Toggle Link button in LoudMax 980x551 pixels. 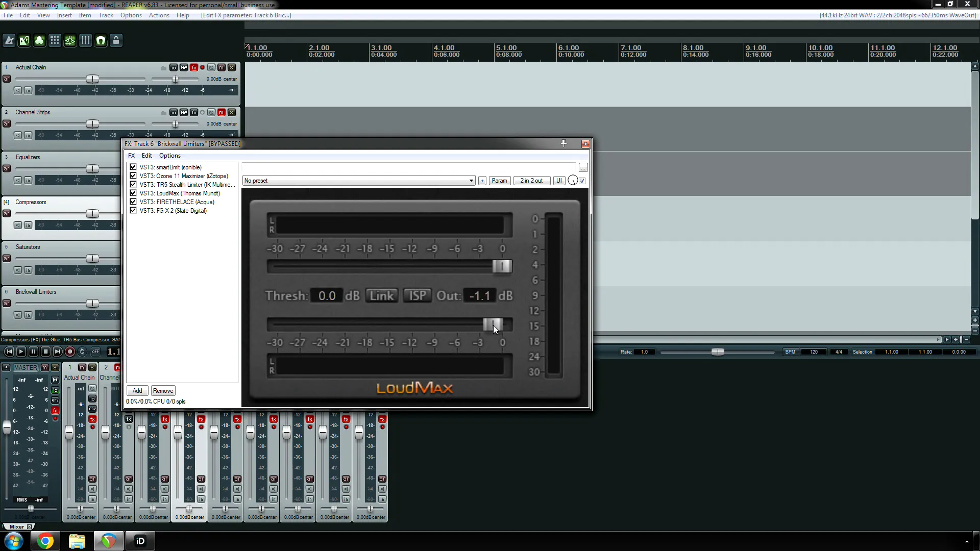382,295
